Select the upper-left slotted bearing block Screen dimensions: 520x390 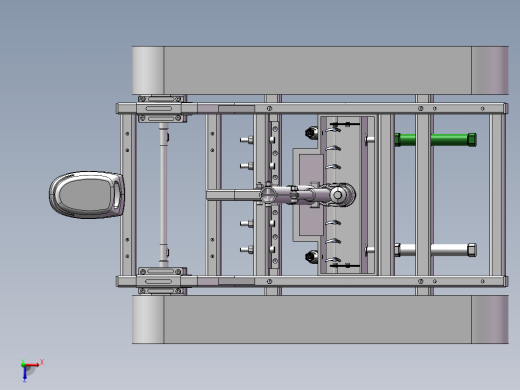point(162,109)
